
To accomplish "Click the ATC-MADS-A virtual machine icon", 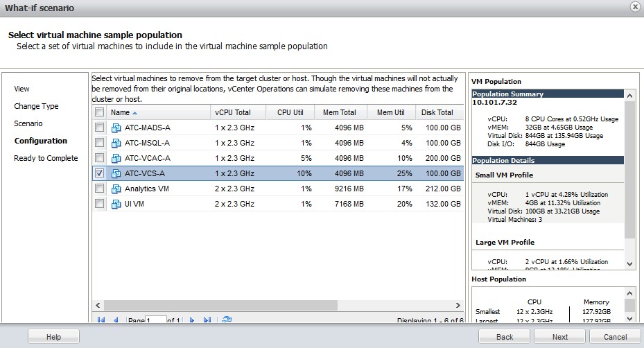I will 116,128.
